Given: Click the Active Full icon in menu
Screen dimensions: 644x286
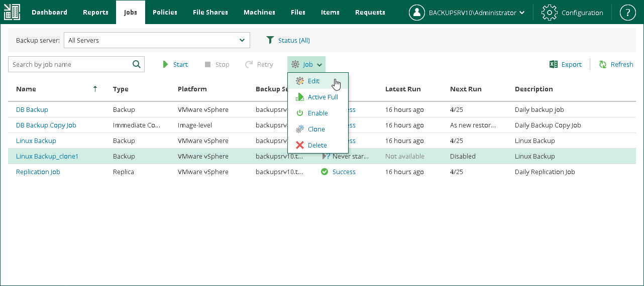Looking at the screenshot, I should (x=300, y=97).
